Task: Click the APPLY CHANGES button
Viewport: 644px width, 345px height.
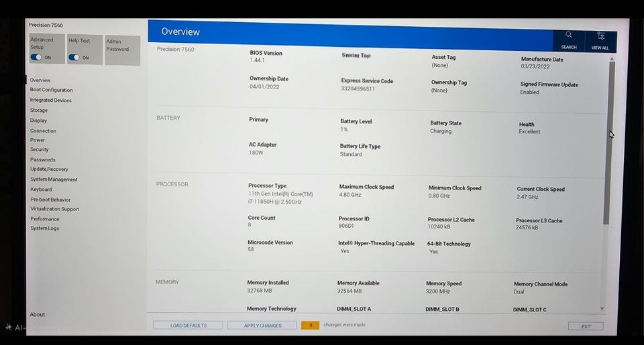Action: pos(262,326)
